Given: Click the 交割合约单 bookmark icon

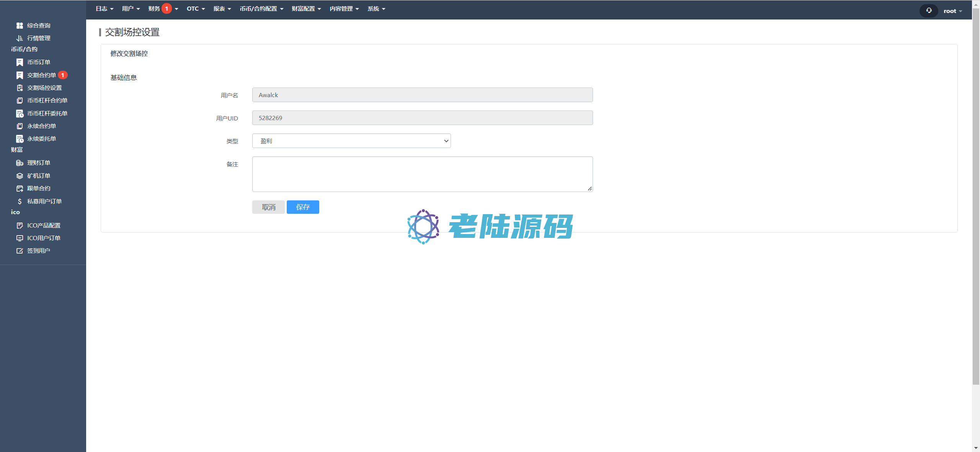Looking at the screenshot, I should click(x=20, y=75).
